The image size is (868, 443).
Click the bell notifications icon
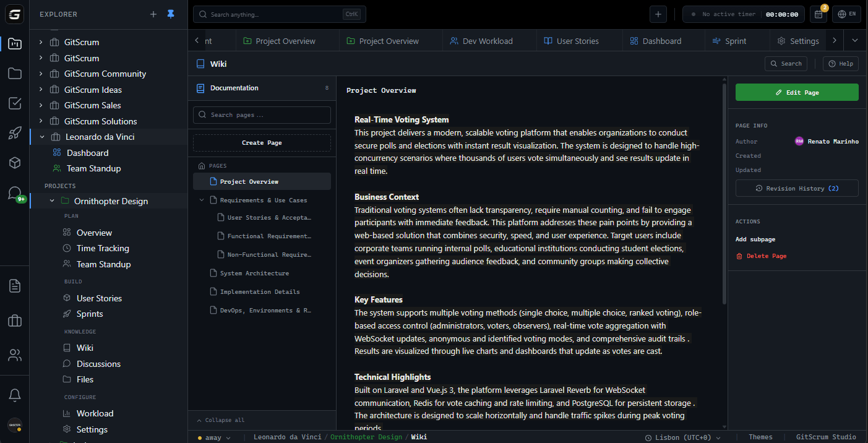tap(15, 395)
